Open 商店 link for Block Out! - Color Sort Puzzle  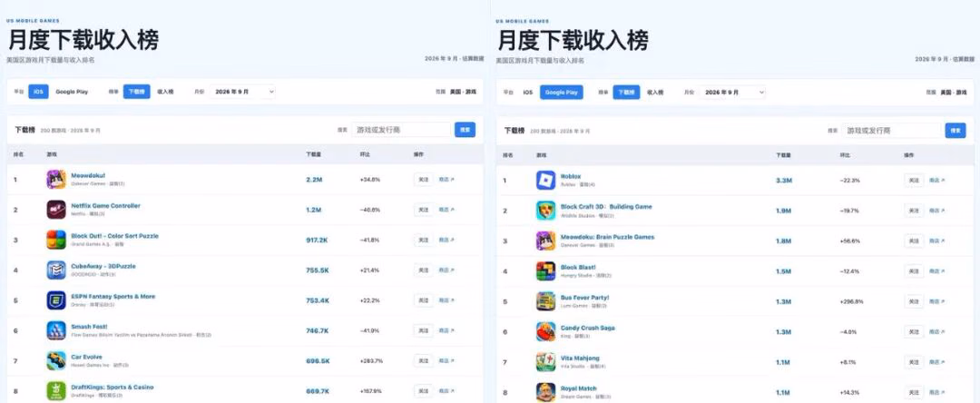[446, 240]
